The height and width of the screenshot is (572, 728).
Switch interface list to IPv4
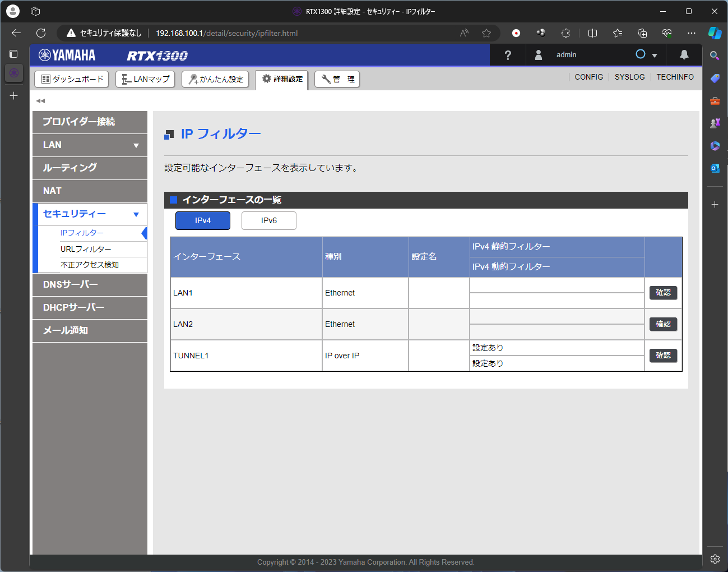(x=203, y=221)
